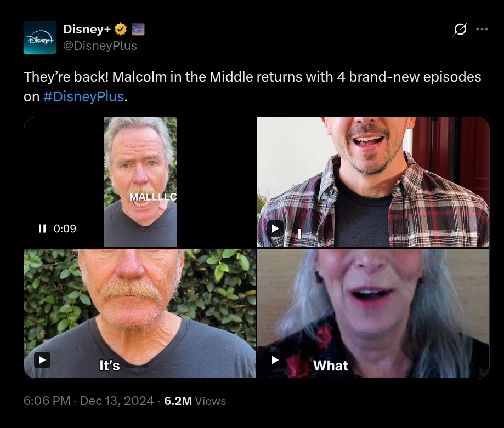The image size is (504, 428).
Task: Open the gray-haired woman video thumbnail
Action: (373, 313)
